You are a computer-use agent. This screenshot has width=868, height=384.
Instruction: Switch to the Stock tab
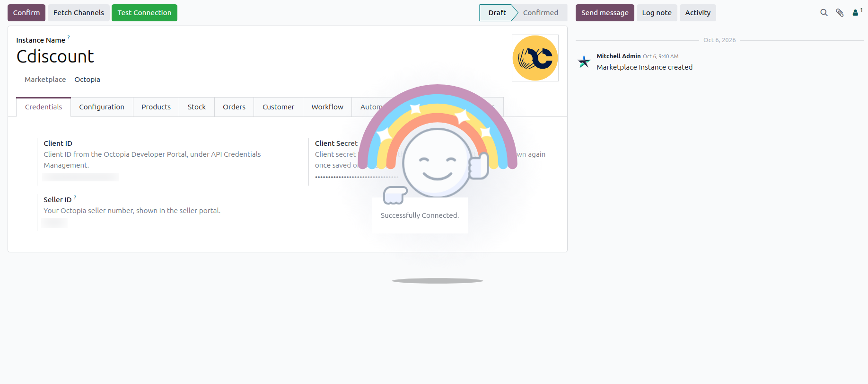pos(197,107)
